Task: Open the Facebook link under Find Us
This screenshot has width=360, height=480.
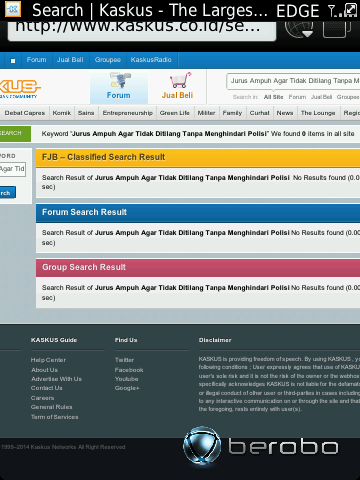Action: (x=129, y=370)
